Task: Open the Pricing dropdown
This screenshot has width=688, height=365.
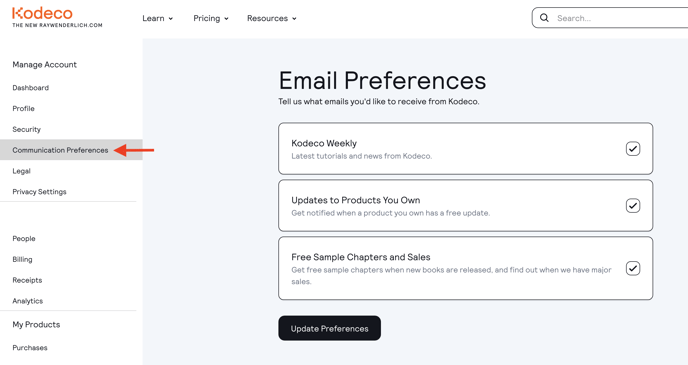Action: (x=211, y=18)
